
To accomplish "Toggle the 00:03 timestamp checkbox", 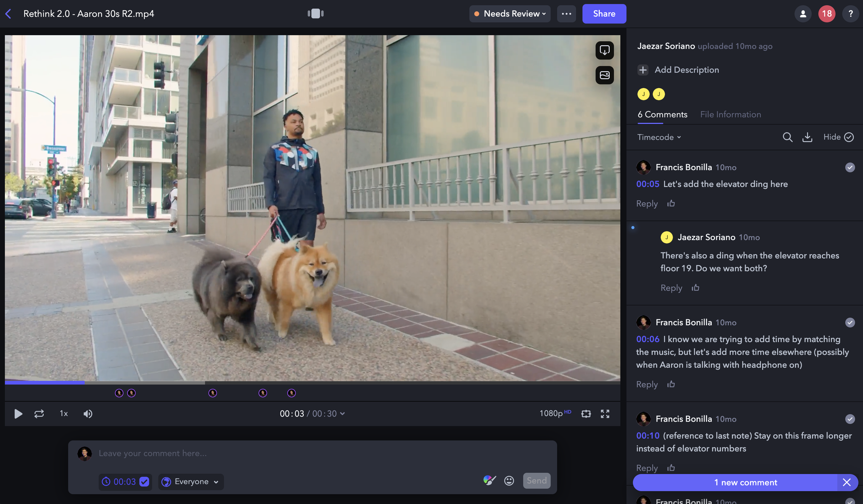I will (x=144, y=482).
